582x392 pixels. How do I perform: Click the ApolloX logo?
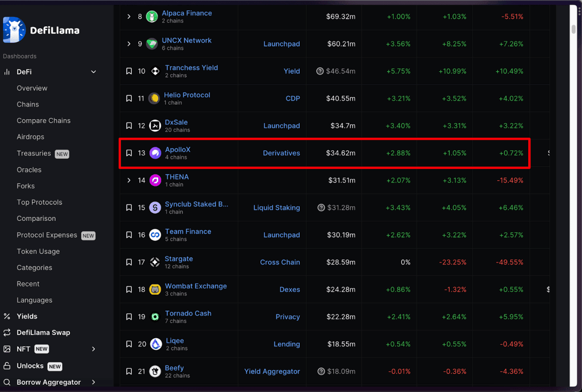click(155, 153)
